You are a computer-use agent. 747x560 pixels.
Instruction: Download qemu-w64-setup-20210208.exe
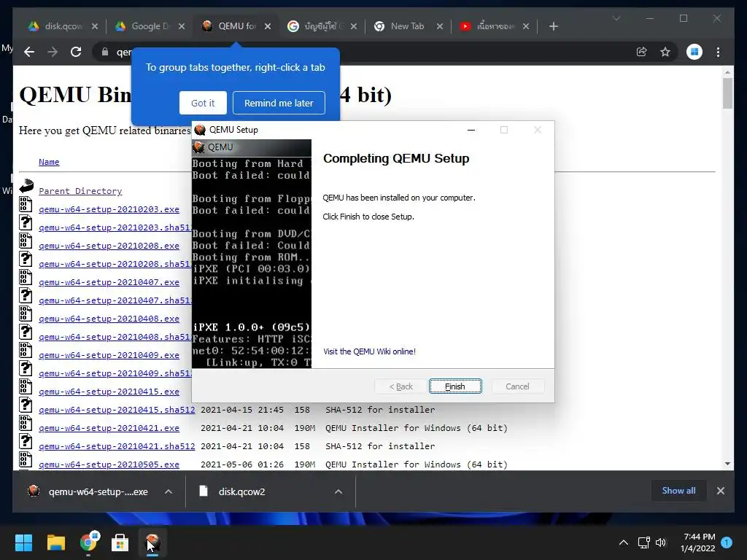pos(109,246)
